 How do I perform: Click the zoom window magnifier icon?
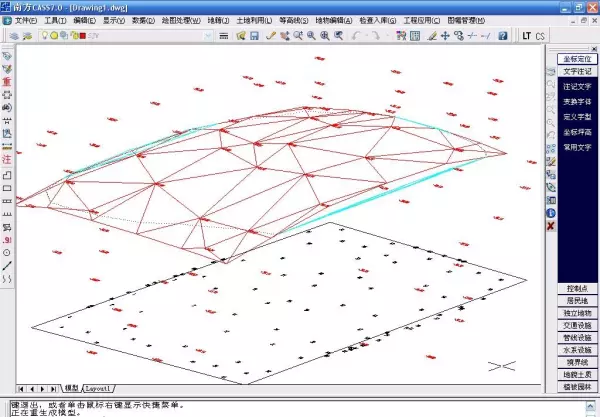(x=311, y=36)
